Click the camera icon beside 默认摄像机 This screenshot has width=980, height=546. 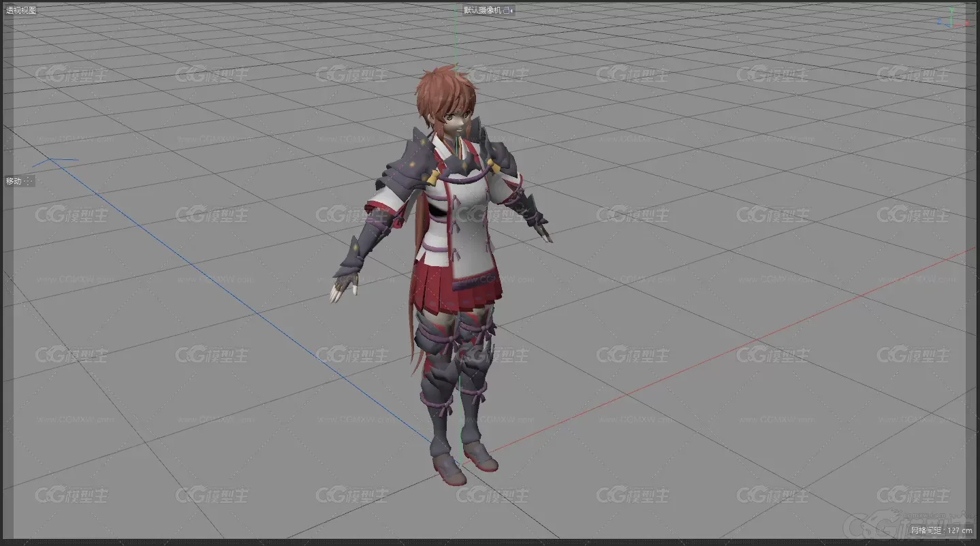(x=509, y=10)
